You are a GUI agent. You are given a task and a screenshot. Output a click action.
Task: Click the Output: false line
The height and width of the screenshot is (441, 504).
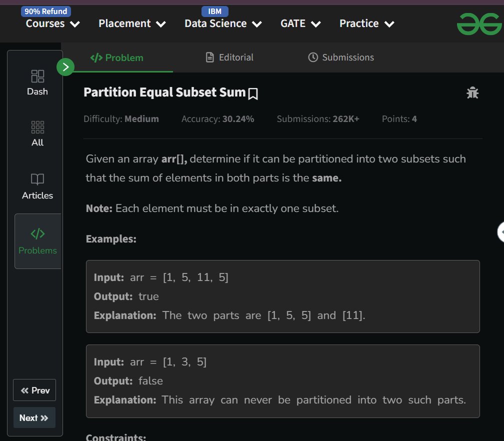click(128, 381)
